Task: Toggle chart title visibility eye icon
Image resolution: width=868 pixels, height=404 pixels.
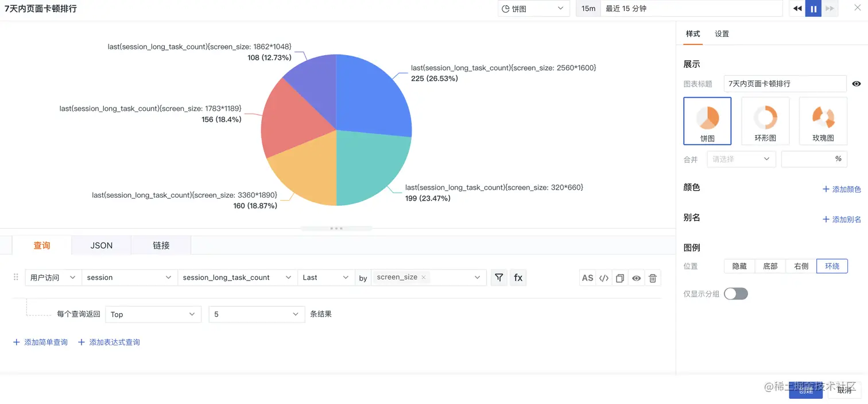Action: tap(857, 84)
